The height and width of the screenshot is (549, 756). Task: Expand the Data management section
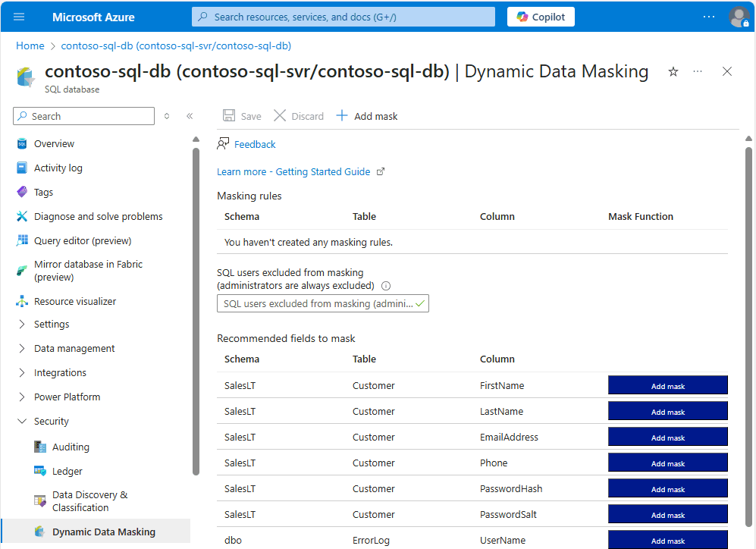(74, 348)
